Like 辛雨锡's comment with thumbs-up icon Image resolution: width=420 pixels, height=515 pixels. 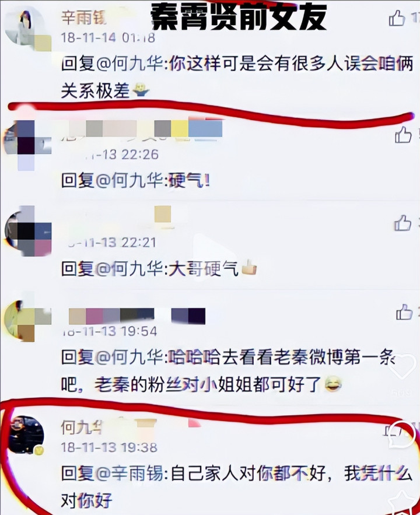point(397,17)
